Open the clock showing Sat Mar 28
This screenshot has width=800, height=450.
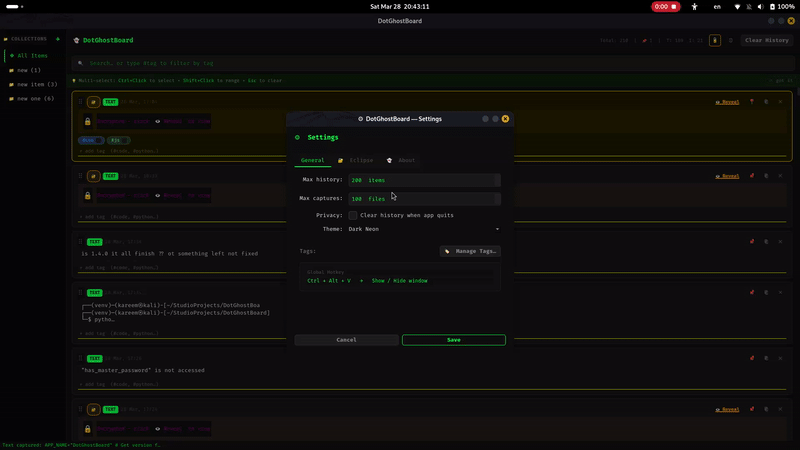(399, 7)
